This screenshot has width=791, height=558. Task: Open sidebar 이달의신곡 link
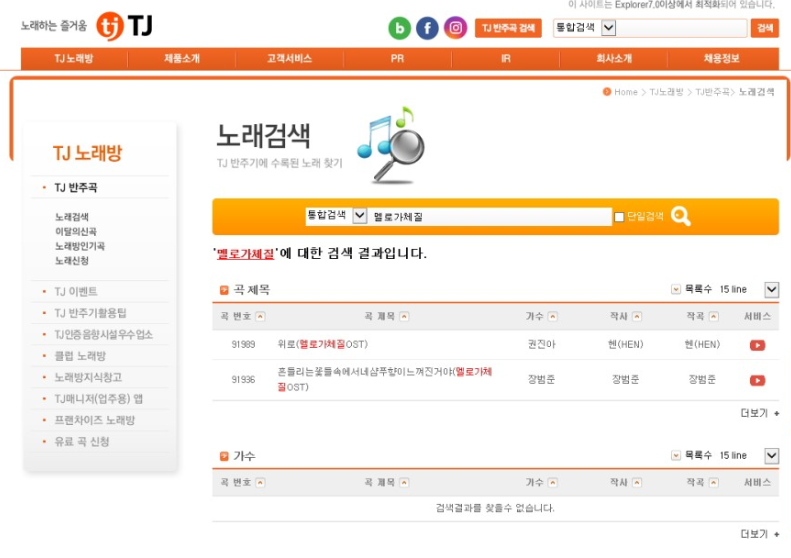(x=76, y=232)
